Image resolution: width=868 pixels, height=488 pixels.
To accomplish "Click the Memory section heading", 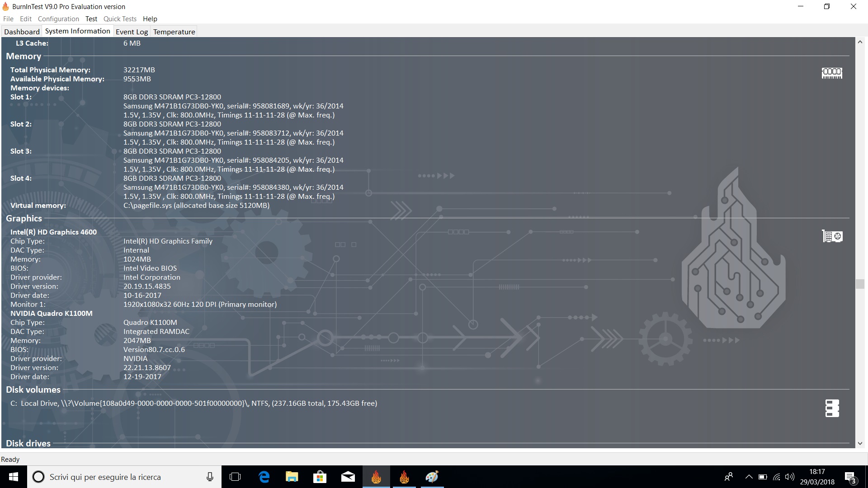I will 24,56.
